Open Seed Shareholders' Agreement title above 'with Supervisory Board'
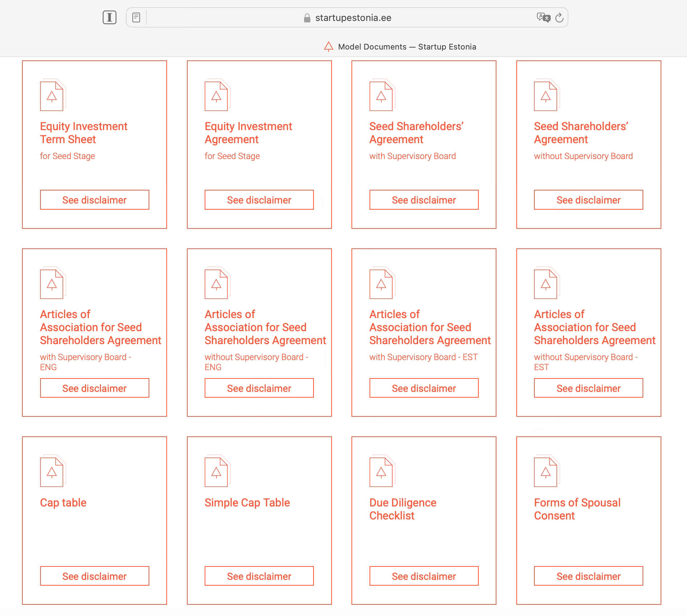Image resolution: width=687 pixels, height=616 pixels. [x=417, y=133]
